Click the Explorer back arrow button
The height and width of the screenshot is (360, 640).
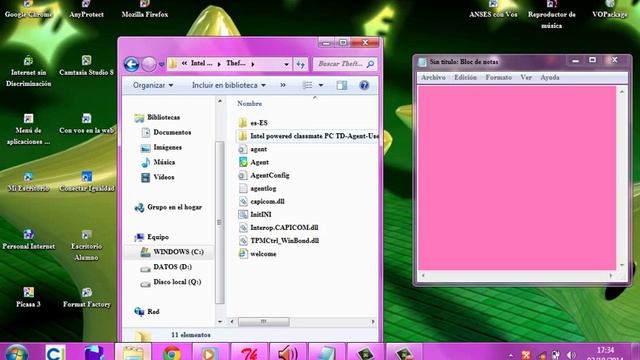coord(131,64)
